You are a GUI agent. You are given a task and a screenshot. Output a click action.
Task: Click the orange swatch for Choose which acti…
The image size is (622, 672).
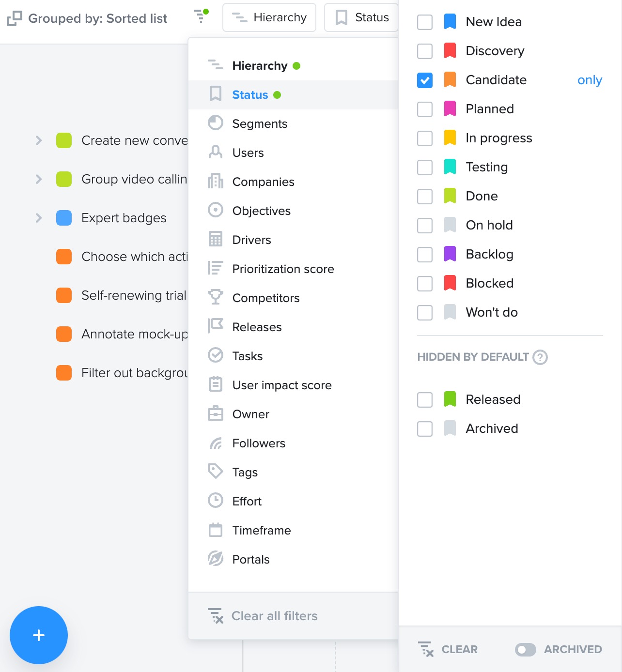pyautogui.click(x=64, y=257)
